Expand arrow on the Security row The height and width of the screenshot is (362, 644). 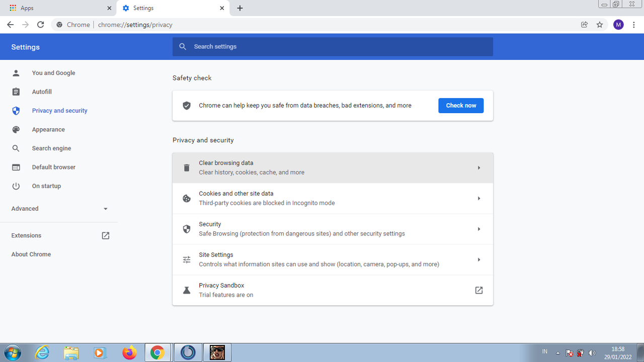[478, 229]
